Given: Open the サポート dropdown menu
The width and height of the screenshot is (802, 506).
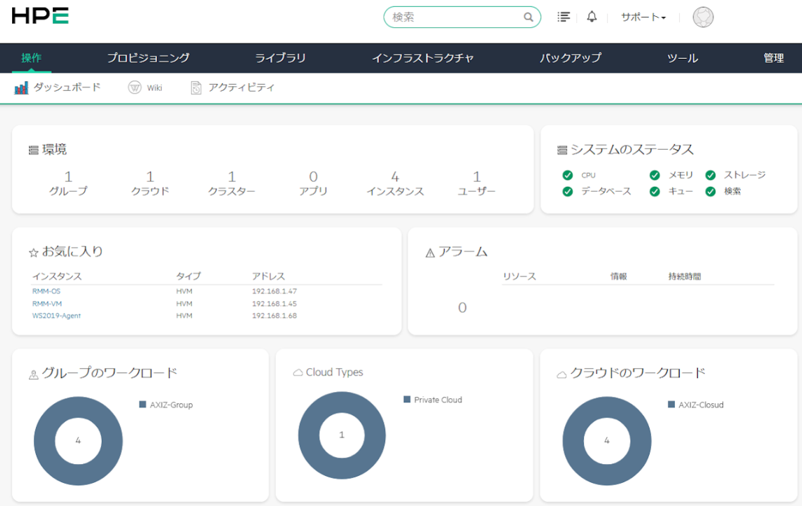Looking at the screenshot, I should tap(643, 17).
